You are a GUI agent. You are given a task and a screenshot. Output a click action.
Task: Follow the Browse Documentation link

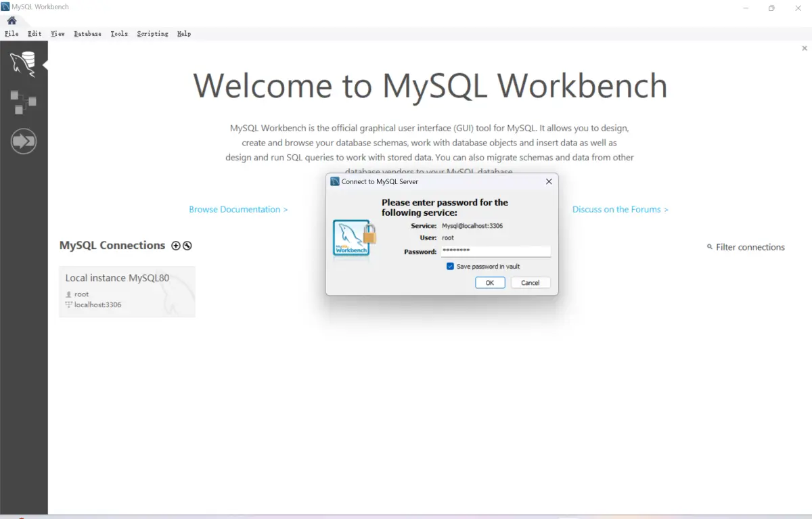coord(238,210)
